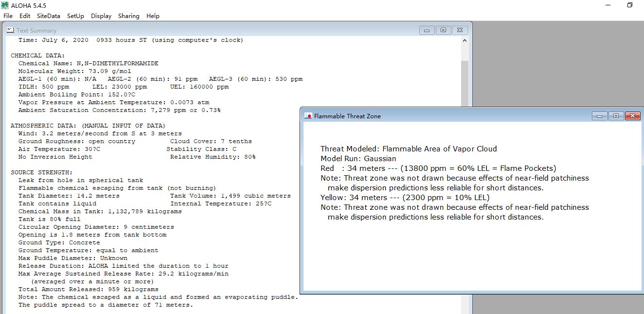Click 'Leak from hole in spherical tank' line
The image size is (644, 314).
click(81, 180)
